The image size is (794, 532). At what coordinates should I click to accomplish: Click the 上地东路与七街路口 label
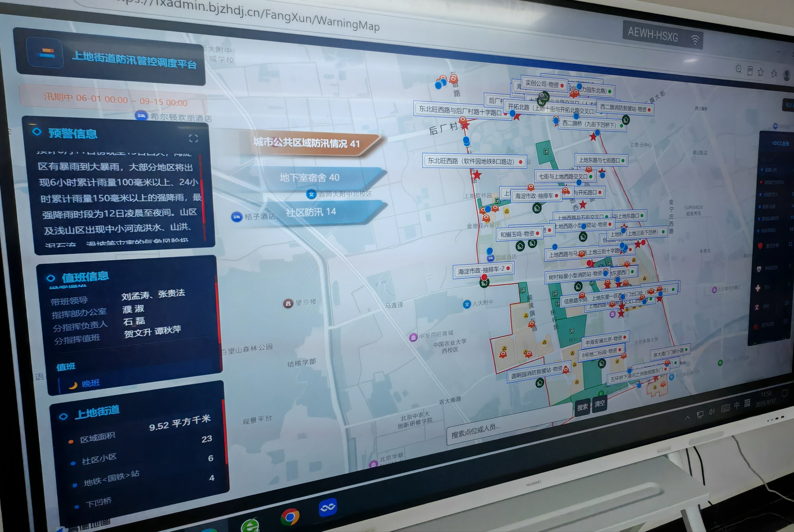pyautogui.click(x=601, y=160)
